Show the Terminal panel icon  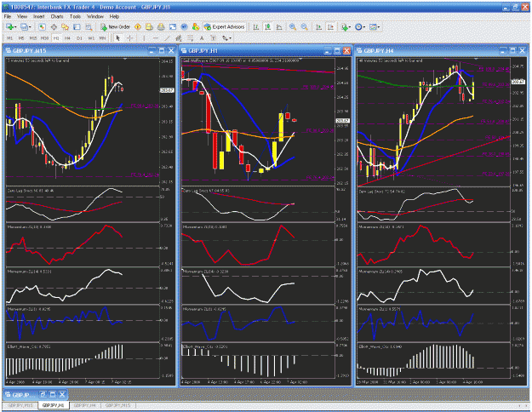point(77,26)
